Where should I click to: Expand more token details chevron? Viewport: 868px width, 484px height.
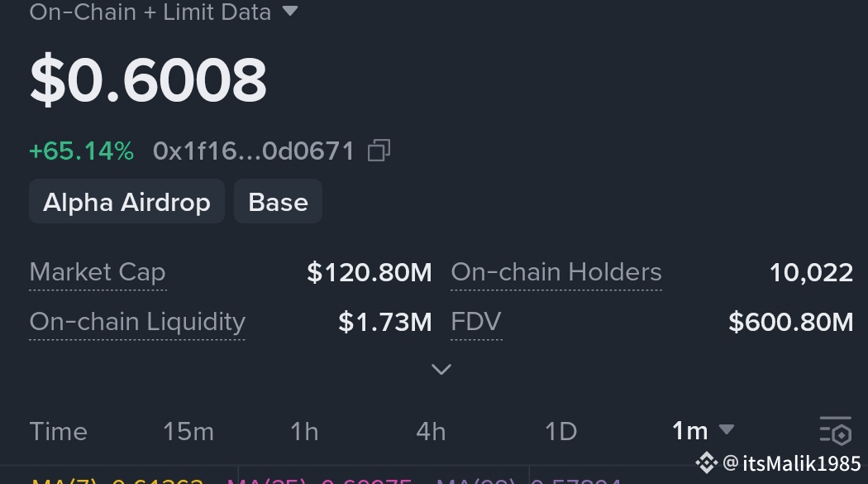(441, 369)
